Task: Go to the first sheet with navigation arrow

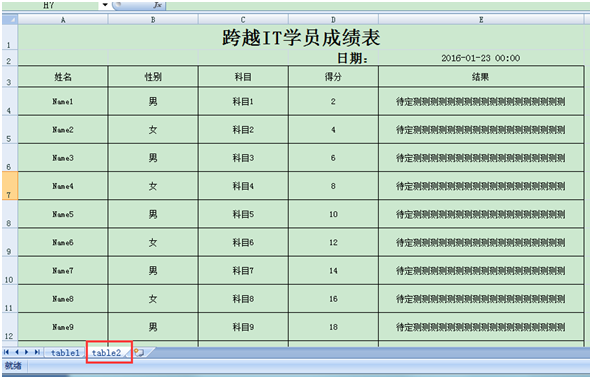Action: 6,352
